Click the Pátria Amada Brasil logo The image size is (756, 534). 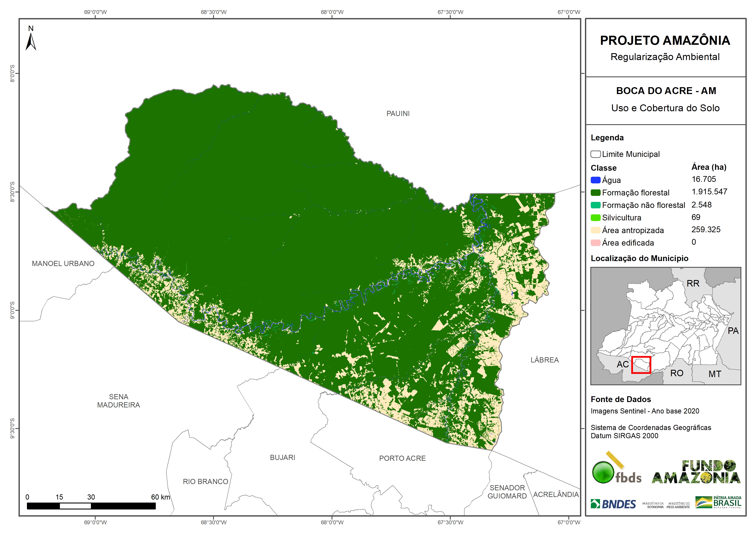[x=718, y=502]
